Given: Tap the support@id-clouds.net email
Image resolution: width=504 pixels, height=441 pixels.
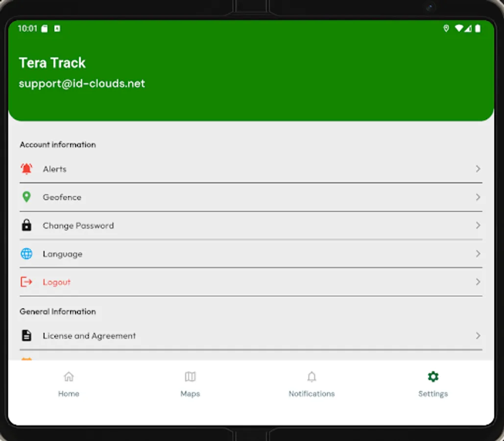Looking at the screenshot, I should [x=82, y=84].
